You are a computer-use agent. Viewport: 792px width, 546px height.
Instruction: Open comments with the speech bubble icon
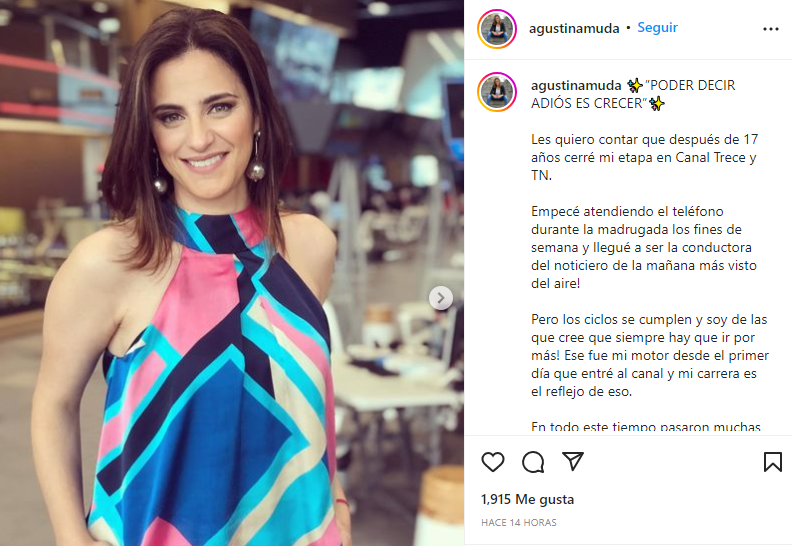(x=533, y=462)
